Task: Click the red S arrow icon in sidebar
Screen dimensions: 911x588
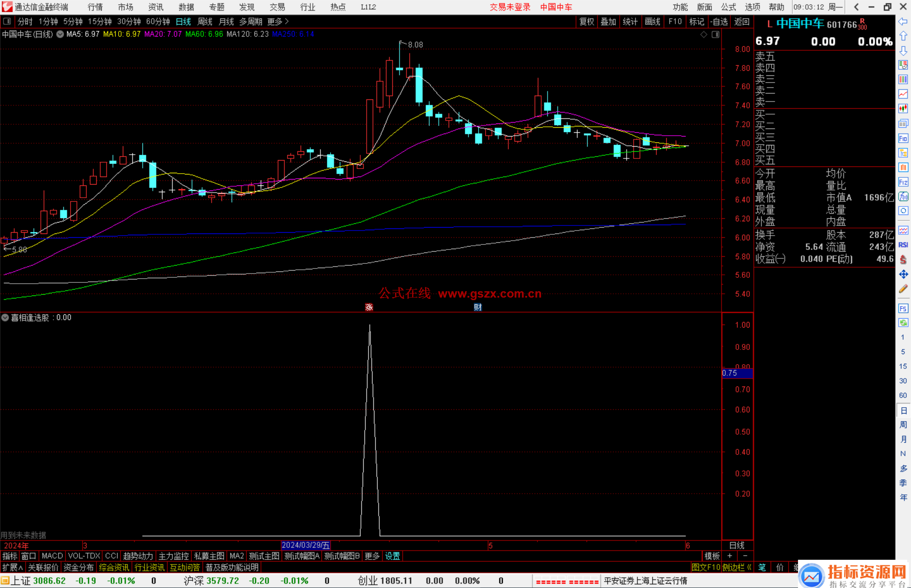Action: (903, 260)
